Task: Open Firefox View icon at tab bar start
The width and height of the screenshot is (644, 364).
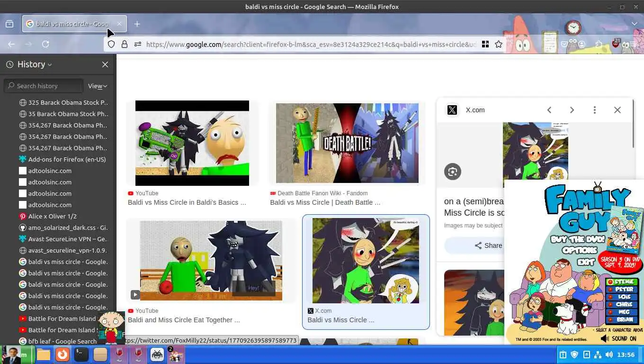Action: point(9,24)
